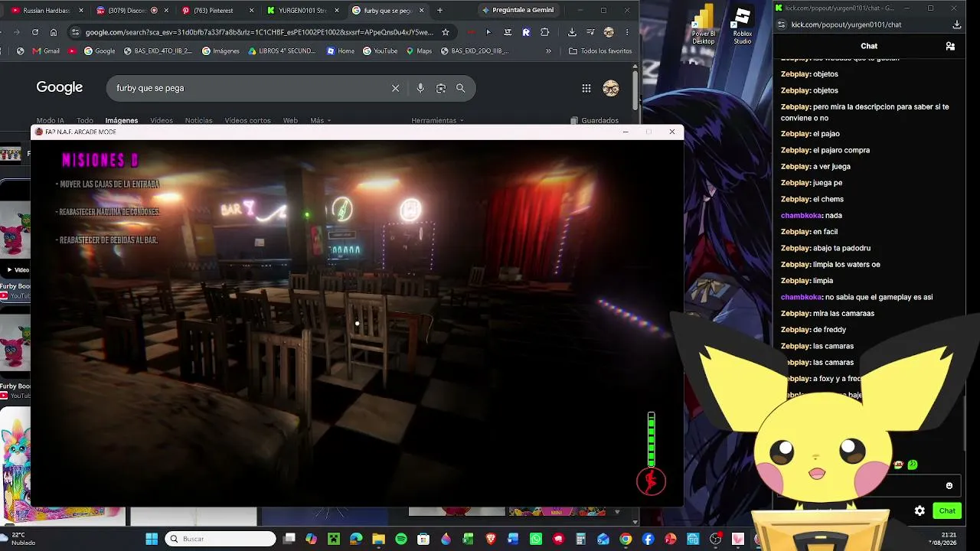Open the Todos los favoritos folder
Viewport: 980px width, 551px height.
coord(601,51)
